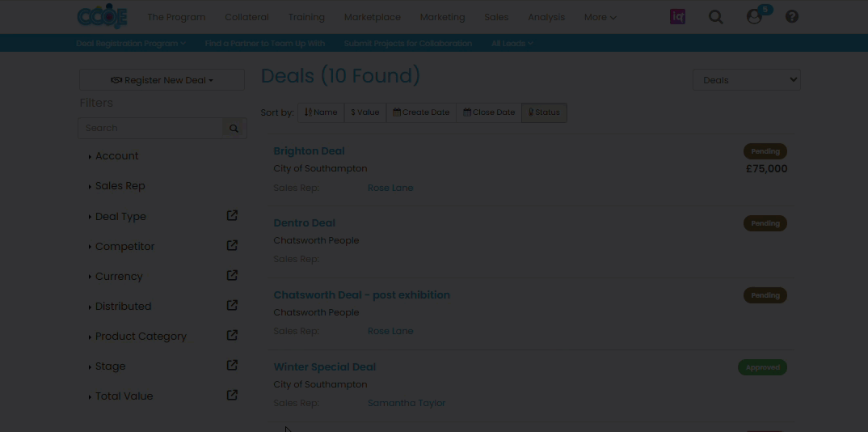
Task: Click City of Southampton under Brighton Deal
Action: tap(320, 168)
